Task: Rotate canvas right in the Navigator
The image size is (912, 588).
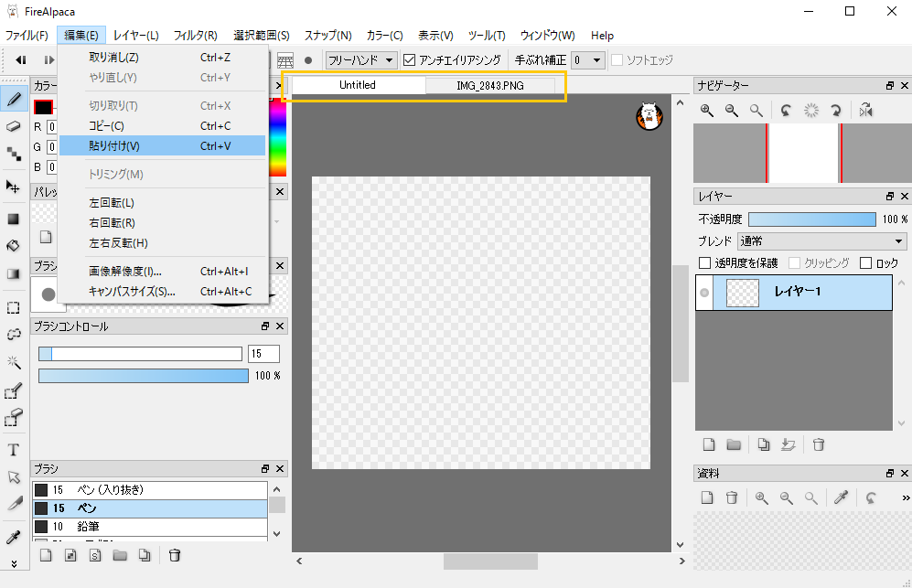Action: point(836,111)
